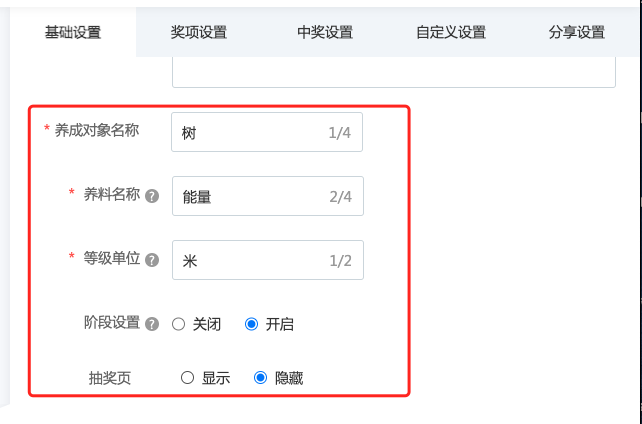Image resolution: width=642 pixels, height=424 pixels.
Task: Choose 隐藏 for 抽奖页
Action: click(x=260, y=377)
